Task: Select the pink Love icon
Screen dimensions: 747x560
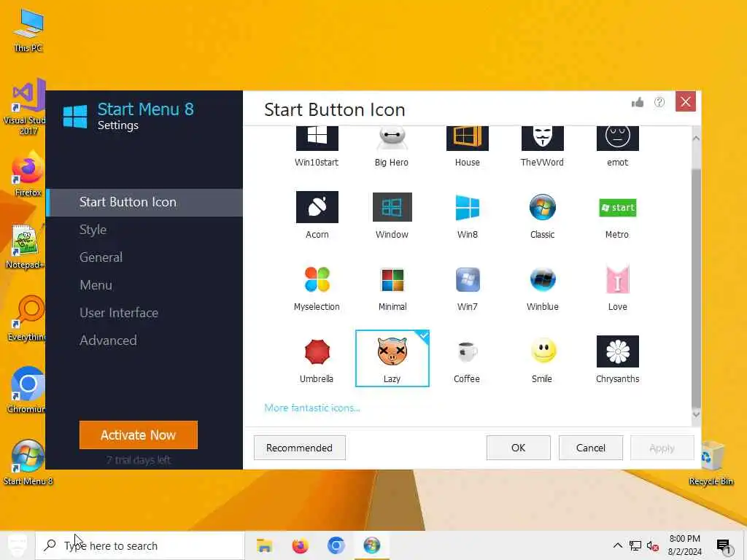Action: tap(617, 279)
